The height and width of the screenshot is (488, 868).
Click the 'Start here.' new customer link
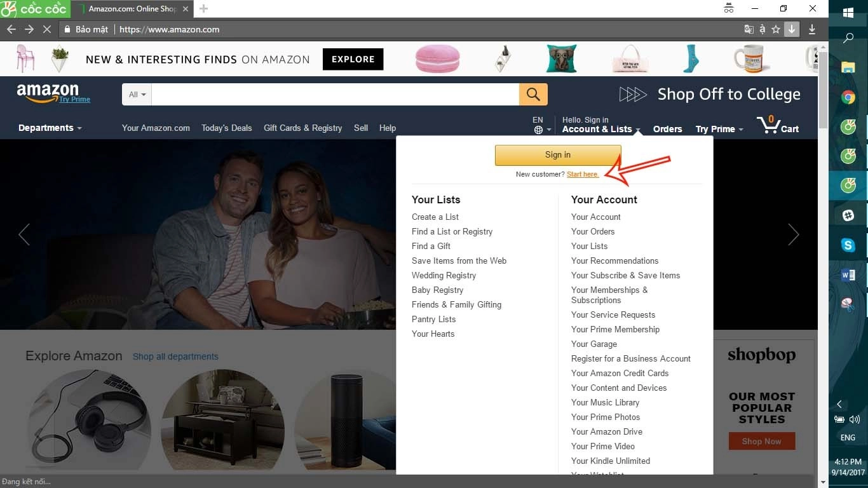tap(583, 174)
